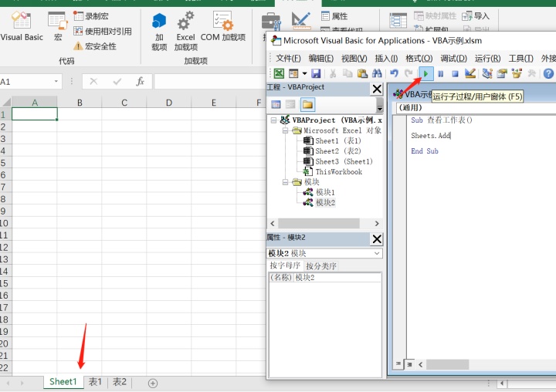Select ThisWorkbook in project tree
The width and height of the screenshot is (556, 392).
(x=339, y=171)
